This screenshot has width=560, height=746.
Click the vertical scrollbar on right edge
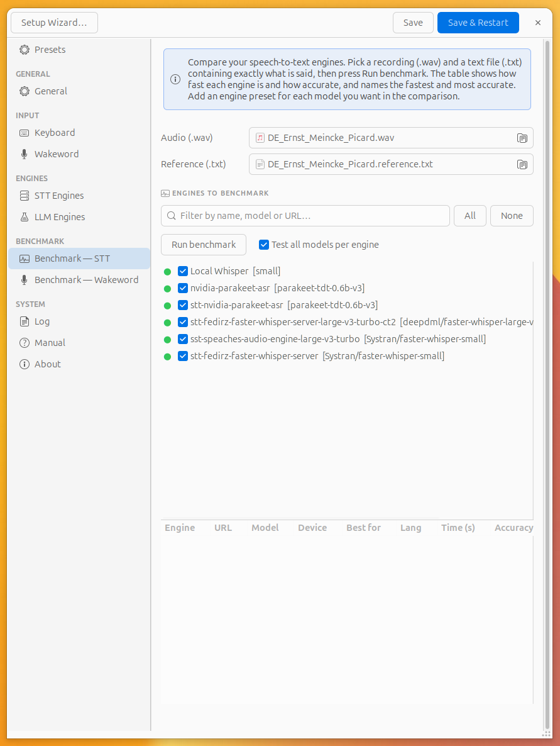547,384
